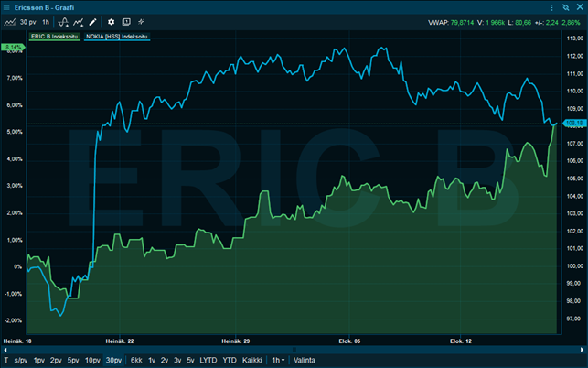Select the NOKIA [HSS] Indeksoitu legend label

point(117,37)
